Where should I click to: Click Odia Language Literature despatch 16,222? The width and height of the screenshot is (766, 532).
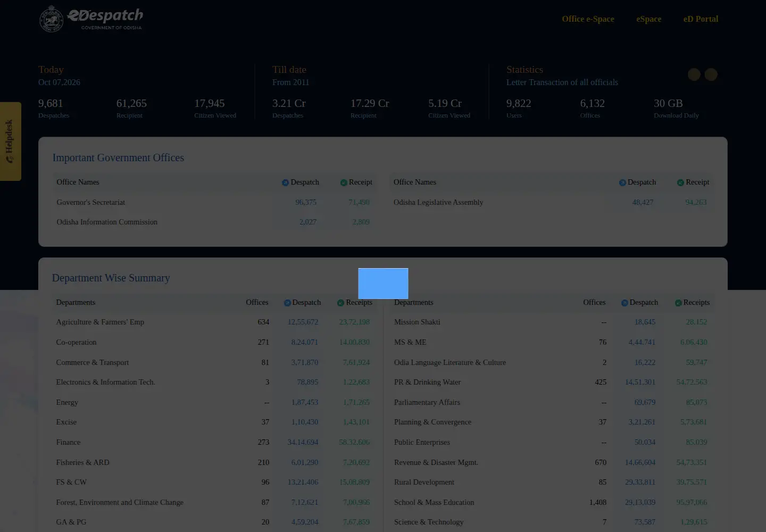(x=645, y=362)
